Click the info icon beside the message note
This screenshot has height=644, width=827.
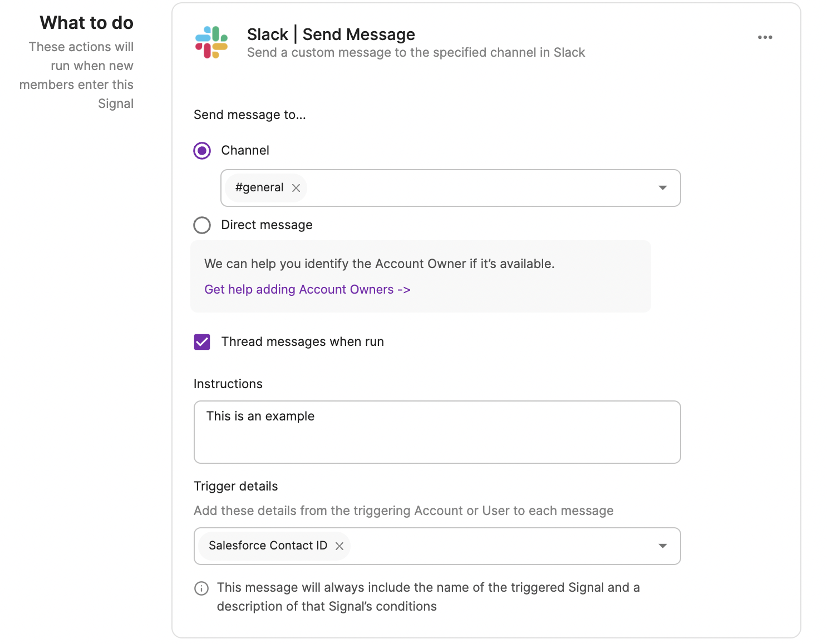(x=201, y=588)
